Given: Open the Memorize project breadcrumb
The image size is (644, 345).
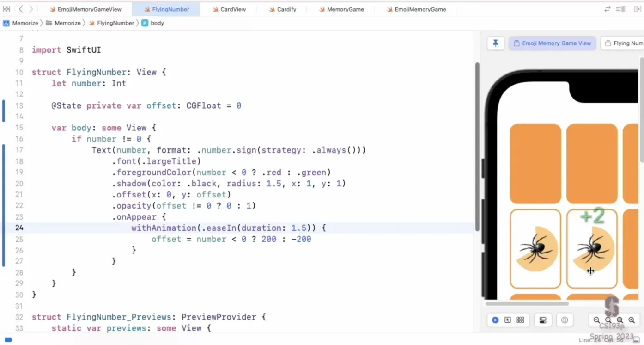Looking at the screenshot, I should (x=21, y=23).
